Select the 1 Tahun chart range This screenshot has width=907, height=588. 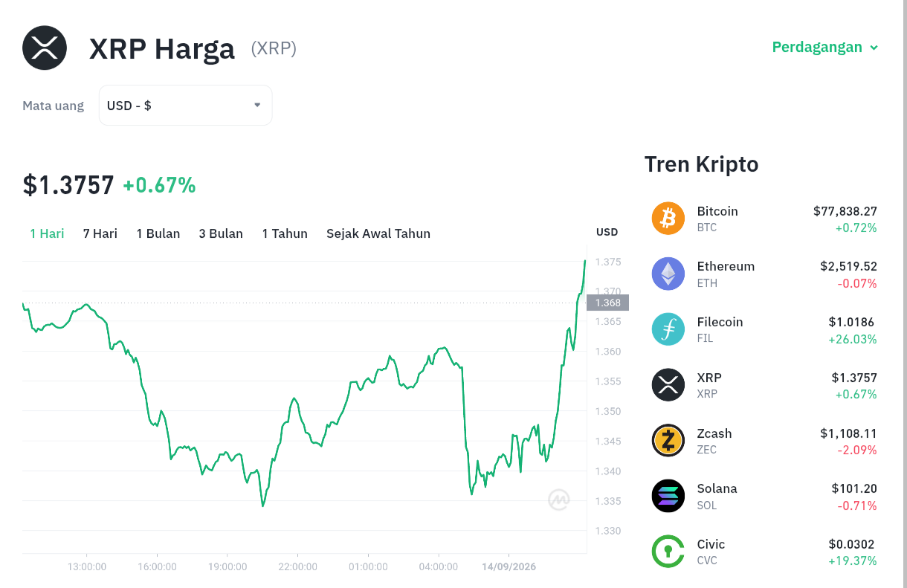tap(285, 233)
